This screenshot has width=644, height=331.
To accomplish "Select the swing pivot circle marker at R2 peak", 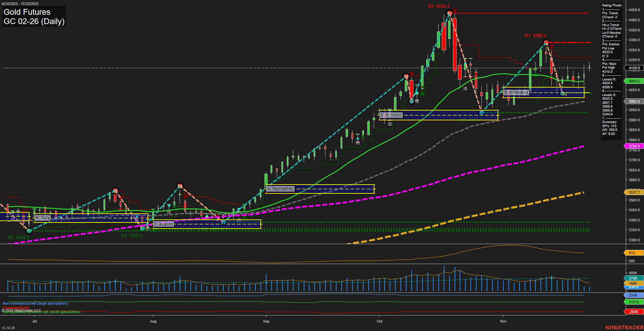I will click(x=449, y=13).
